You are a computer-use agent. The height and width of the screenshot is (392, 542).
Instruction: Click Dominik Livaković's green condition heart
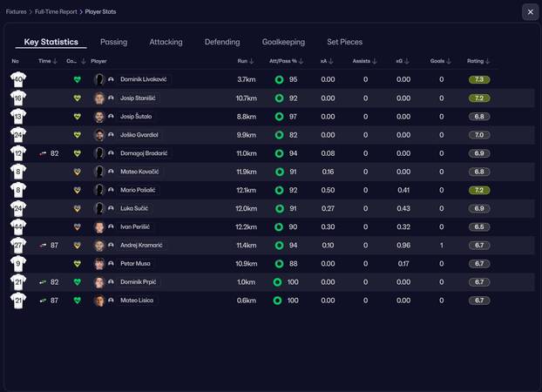click(77, 79)
